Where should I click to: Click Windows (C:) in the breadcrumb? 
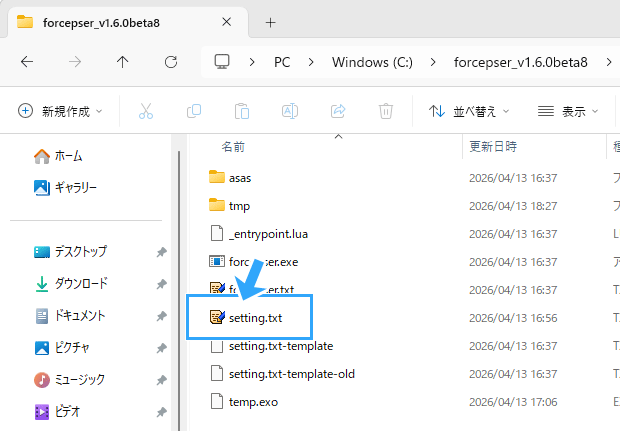pos(372,62)
